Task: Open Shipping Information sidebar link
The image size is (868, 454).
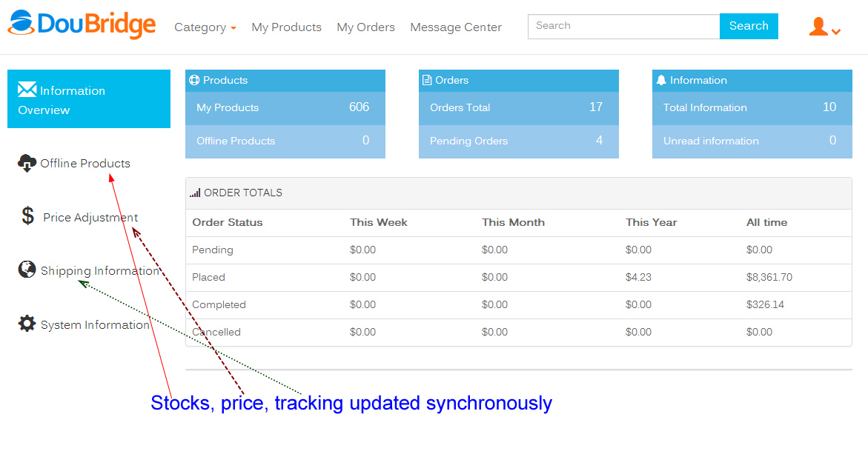Action: coord(100,270)
